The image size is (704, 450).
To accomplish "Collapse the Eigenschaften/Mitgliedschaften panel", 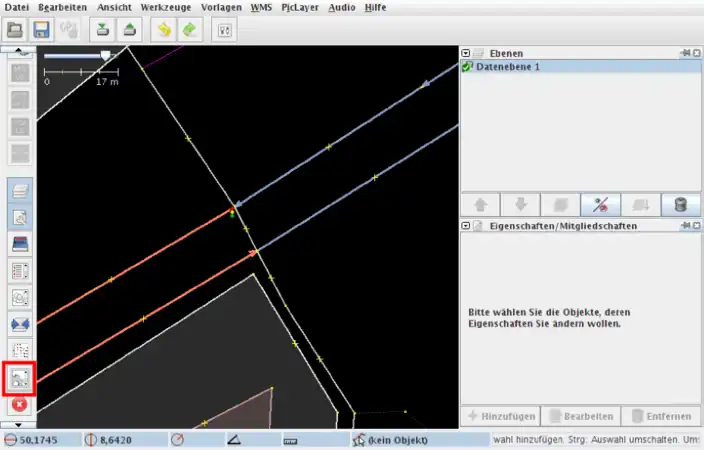I will (465, 226).
